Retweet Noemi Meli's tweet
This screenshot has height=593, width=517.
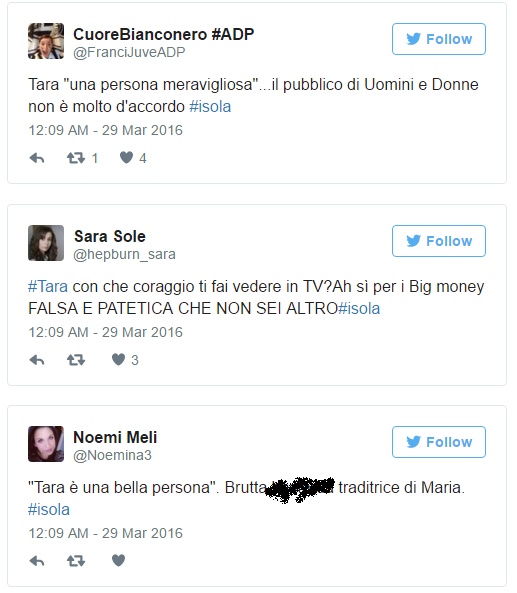point(76,560)
